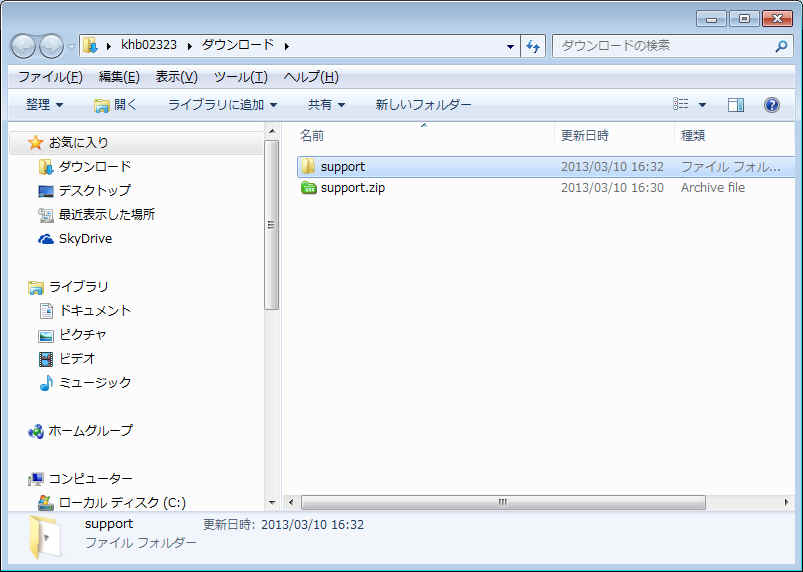Open the ファイル(F) menu
Viewport: 803px width, 572px height.
(x=50, y=77)
